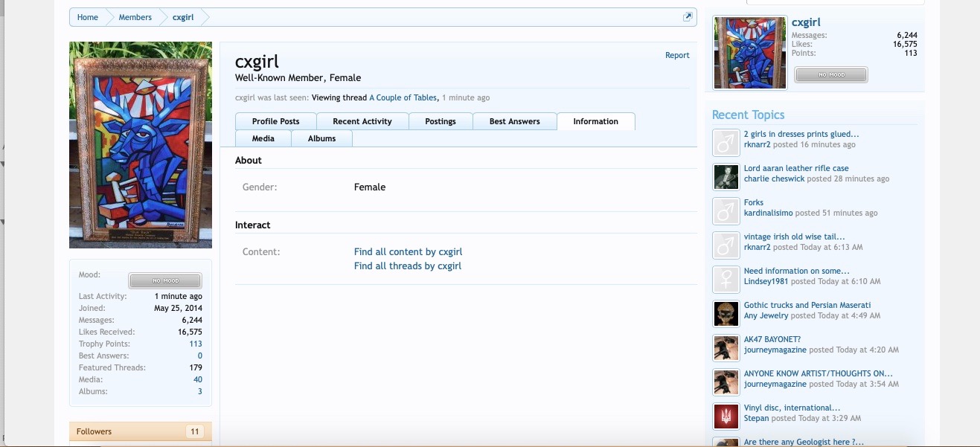Open topic Gothic trucks and Persian Maserati
This screenshot has height=447, width=980.
(807, 305)
